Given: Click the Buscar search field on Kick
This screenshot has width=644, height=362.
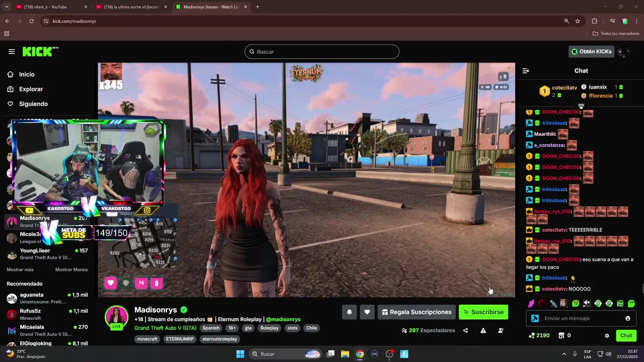Looking at the screenshot, I should coord(322,52).
